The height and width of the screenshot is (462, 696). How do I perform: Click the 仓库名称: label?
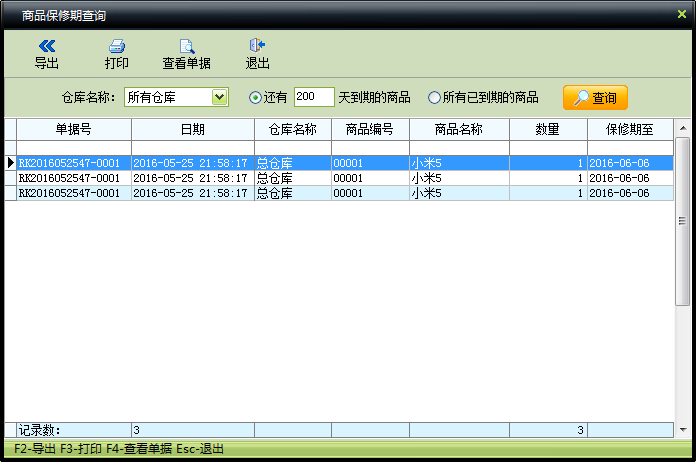(x=88, y=97)
